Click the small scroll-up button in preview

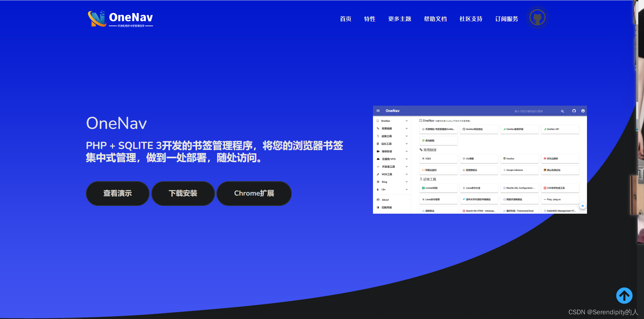(583, 206)
